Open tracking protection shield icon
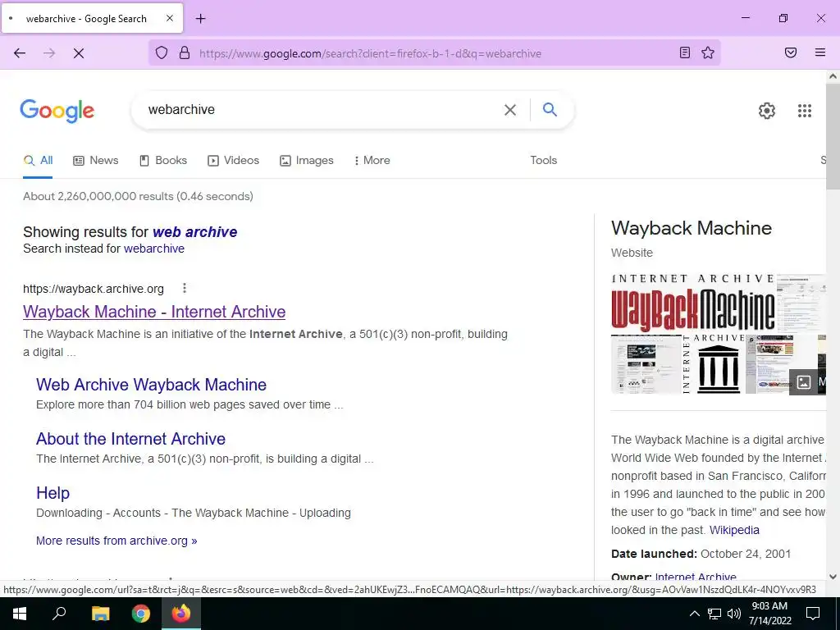This screenshot has width=840, height=630. (x=162, y=53)
